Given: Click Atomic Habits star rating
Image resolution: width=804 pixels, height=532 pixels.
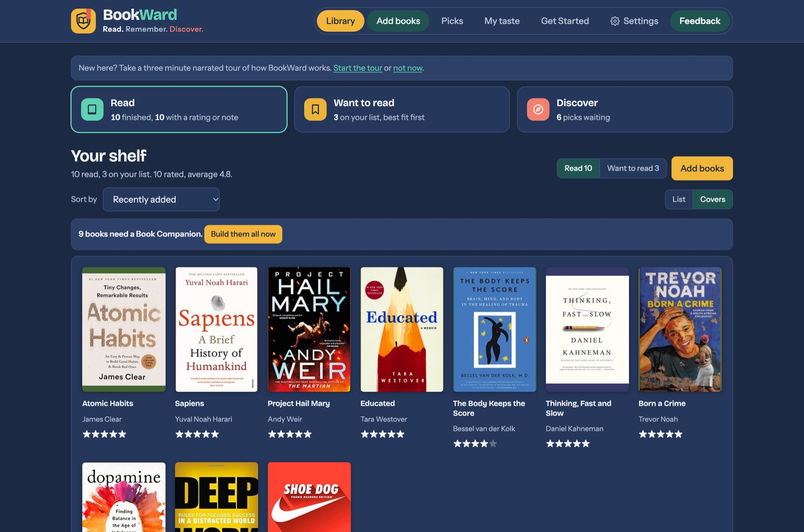Looking at the screenshot, I should point(105,434).
